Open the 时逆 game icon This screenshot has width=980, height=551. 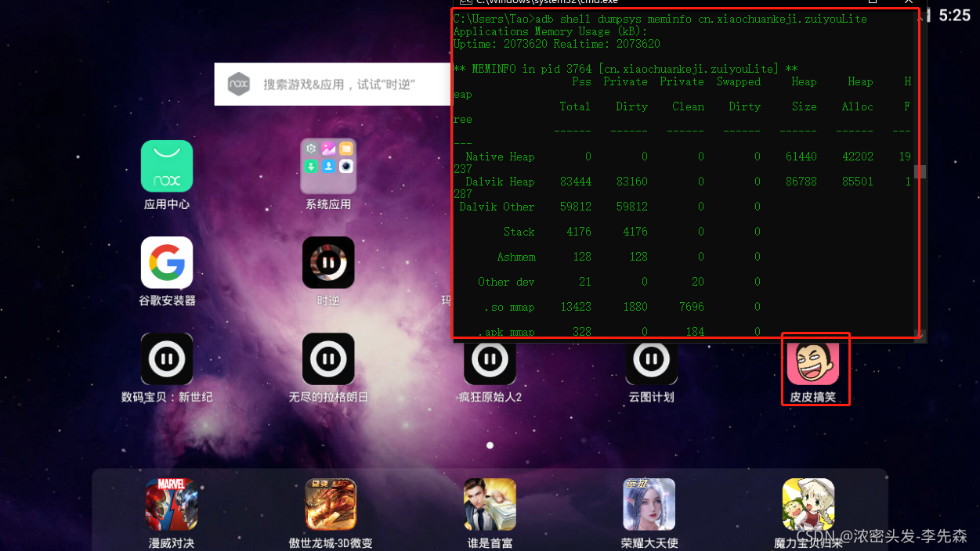click(328, 262)
